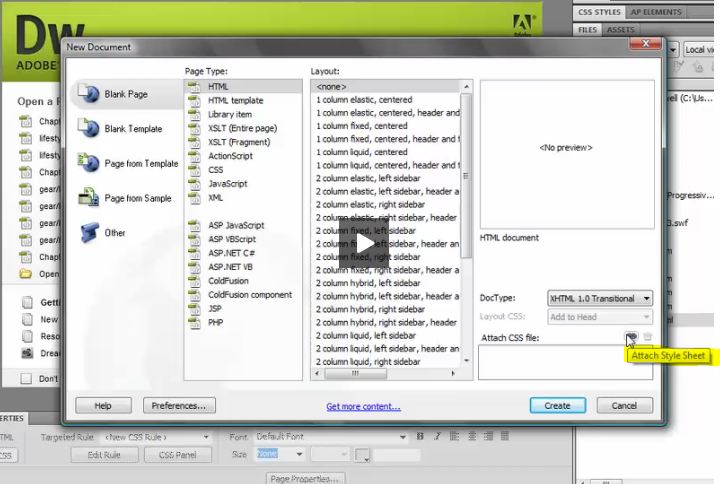Click the CSS Panel button

(177, 455)
